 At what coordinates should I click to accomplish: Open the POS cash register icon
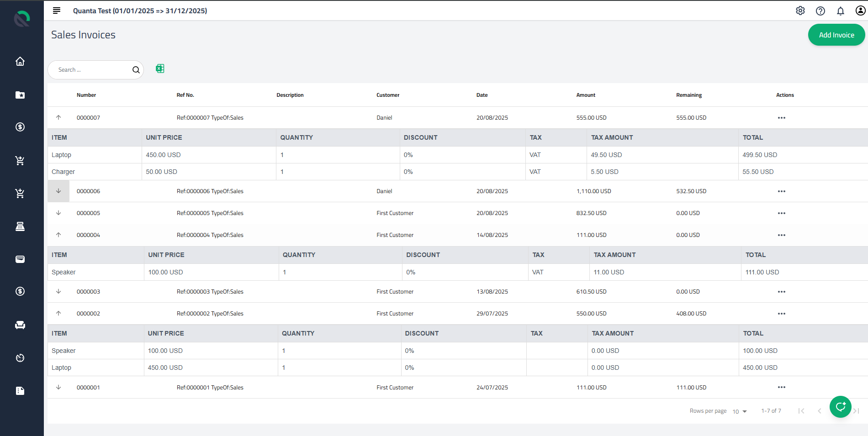[20, 226]
